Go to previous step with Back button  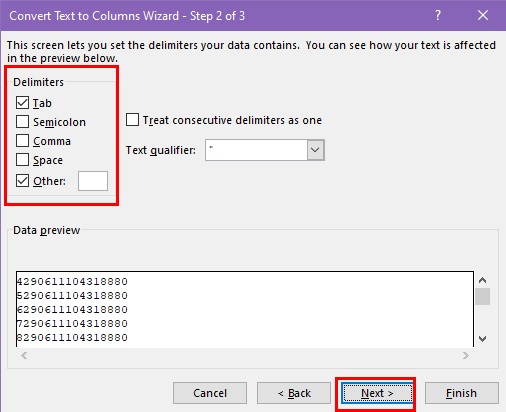pos(294,393)
